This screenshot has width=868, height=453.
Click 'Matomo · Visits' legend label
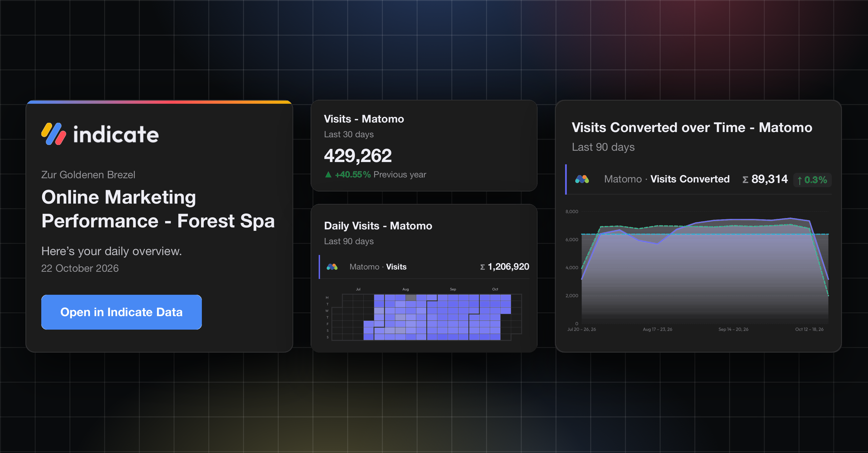(378, 267)
